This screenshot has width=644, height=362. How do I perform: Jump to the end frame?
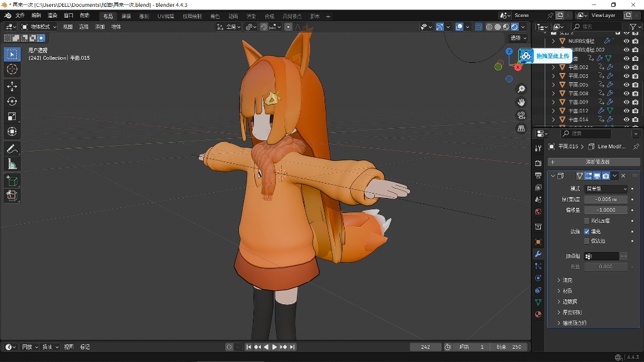pos(292,347)
